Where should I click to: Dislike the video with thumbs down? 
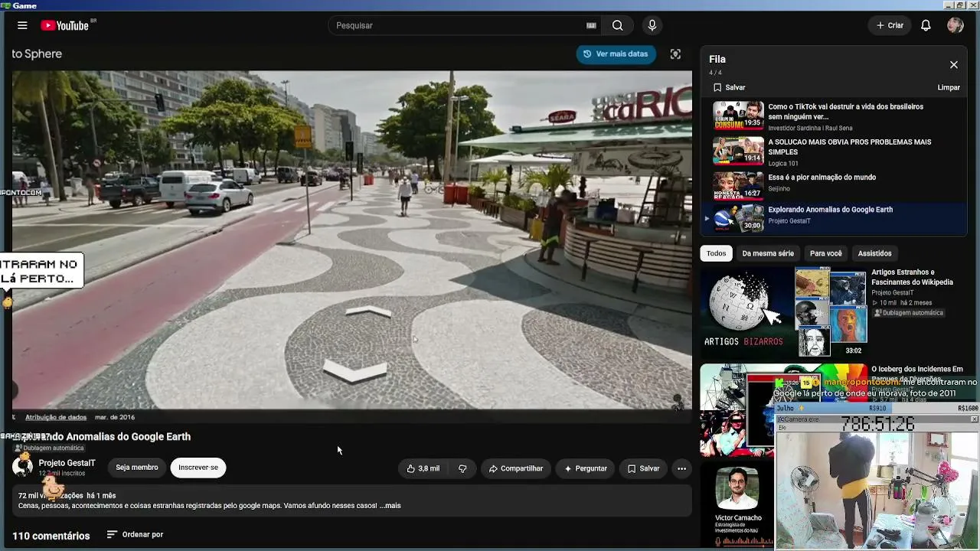pos(462,468)
